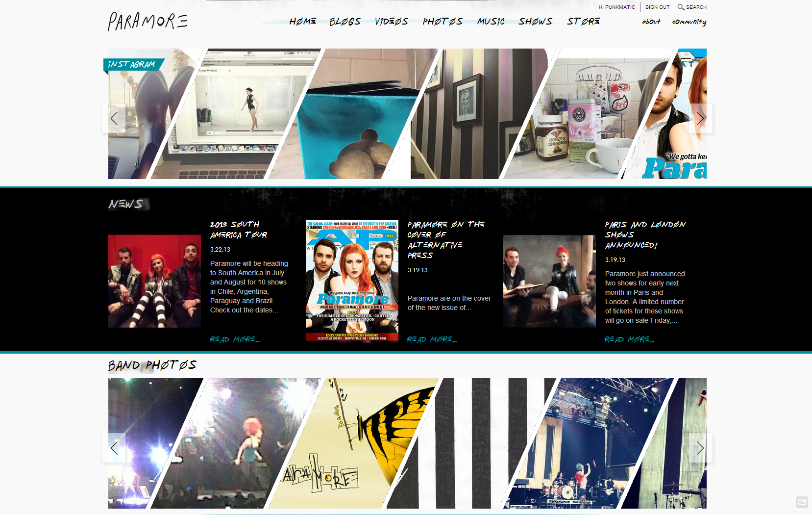Visit the Store page
Screen dimensions: 812x515
pyautogui.click(x=583, y=22)
